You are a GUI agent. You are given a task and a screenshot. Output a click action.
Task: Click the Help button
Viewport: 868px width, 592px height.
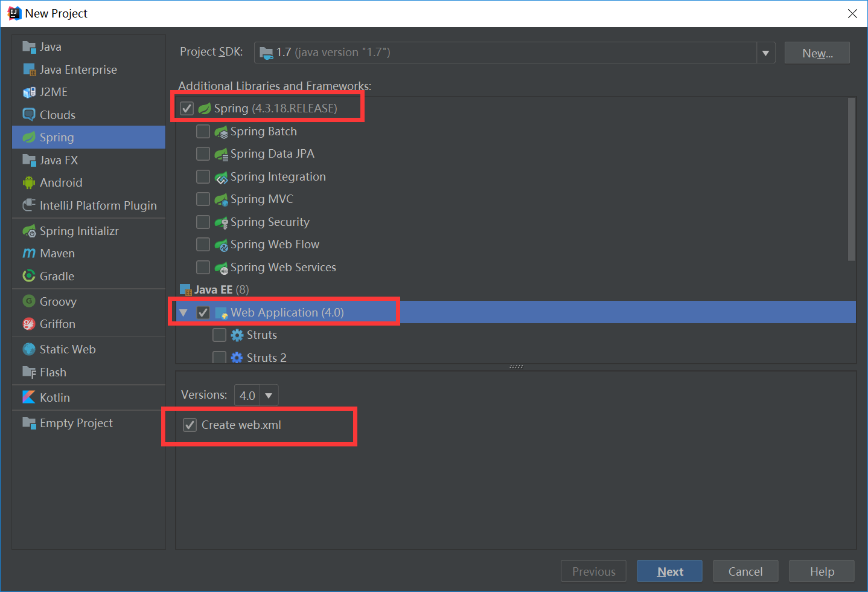[822, 571]
